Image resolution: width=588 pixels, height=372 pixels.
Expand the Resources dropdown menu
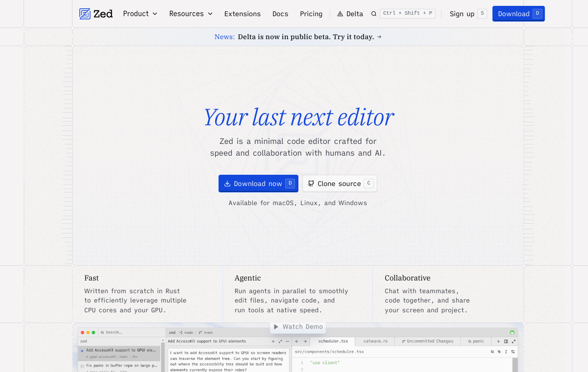pyautogui.click(x=191, y=14)
